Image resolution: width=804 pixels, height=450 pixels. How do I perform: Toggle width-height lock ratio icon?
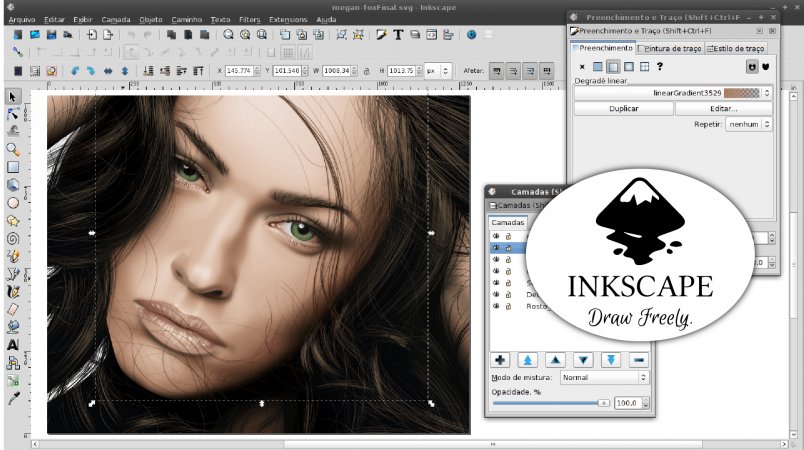coord(366,71)
